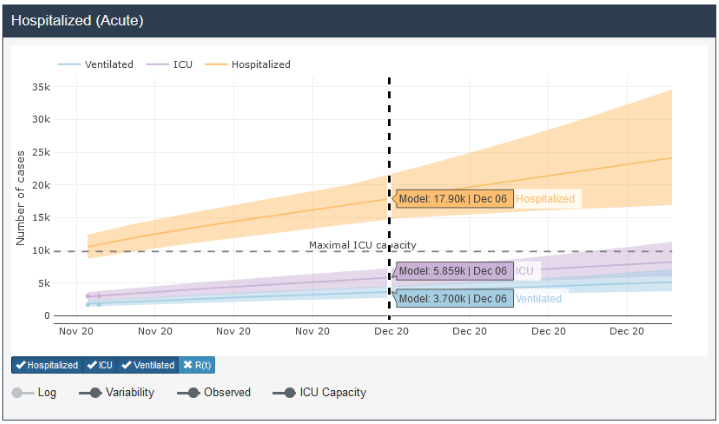Click the Ventilated model tooltip 3.700k
Viewport: 719px width, 424px height.
454,298
